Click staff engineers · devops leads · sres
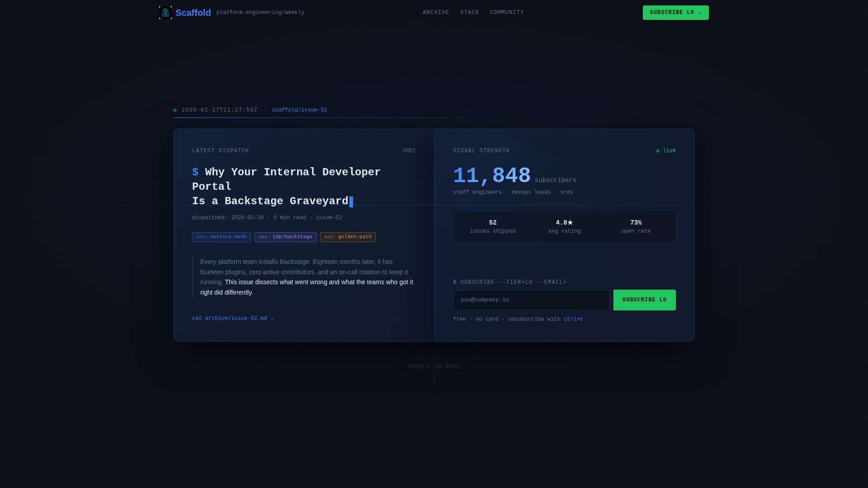This screenshot has width=868, height=488. (x=513, y=192)
